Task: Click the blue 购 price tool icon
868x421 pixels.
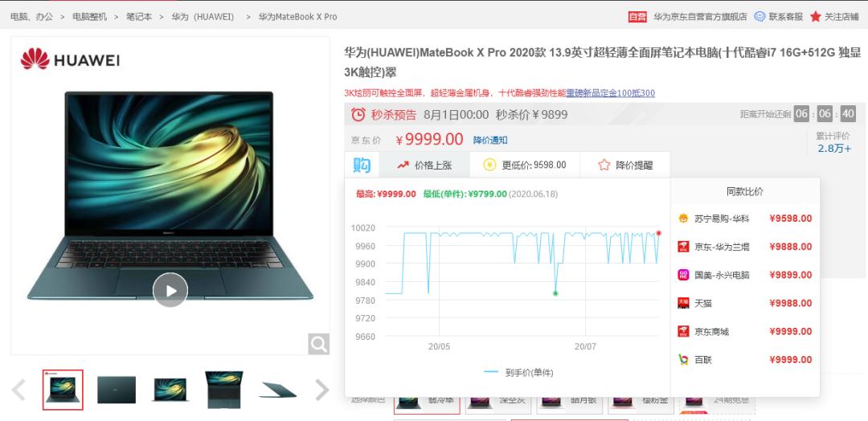Action: [362, 165]
